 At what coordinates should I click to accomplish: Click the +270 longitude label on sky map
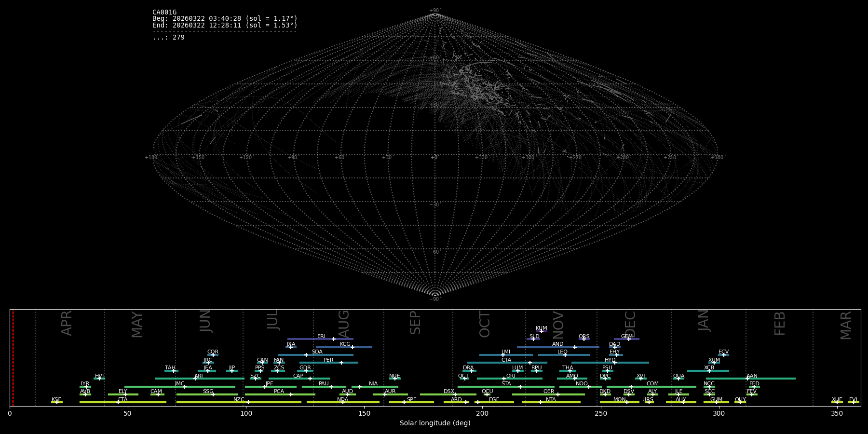(x=575, y=158)
